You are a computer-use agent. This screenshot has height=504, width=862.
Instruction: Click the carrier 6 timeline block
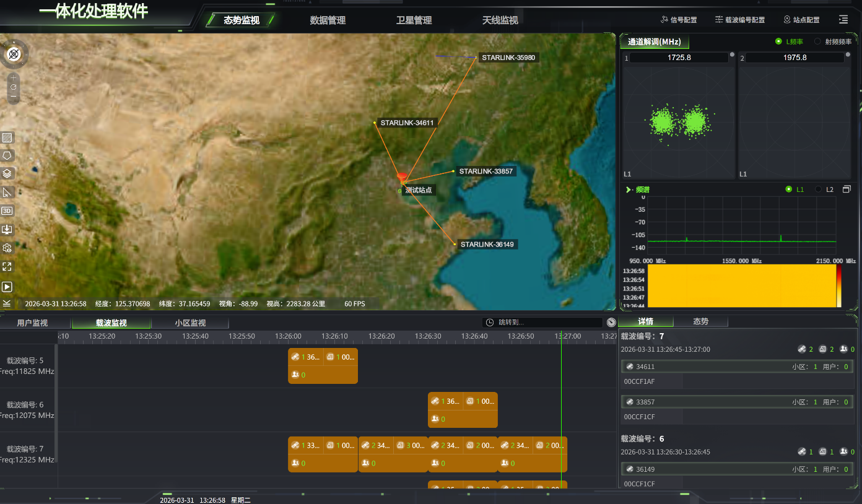click(x=463, y=409)
